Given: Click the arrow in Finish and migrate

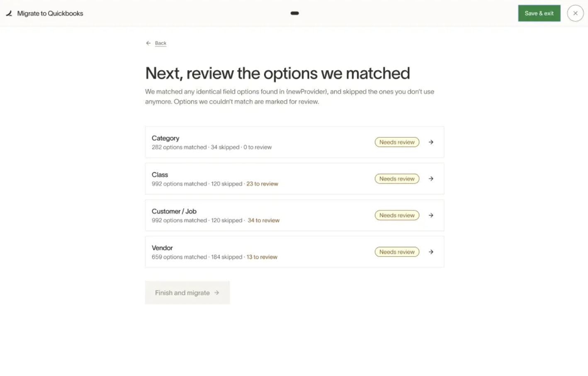Looking at the screenshot, I should (216, 293).
